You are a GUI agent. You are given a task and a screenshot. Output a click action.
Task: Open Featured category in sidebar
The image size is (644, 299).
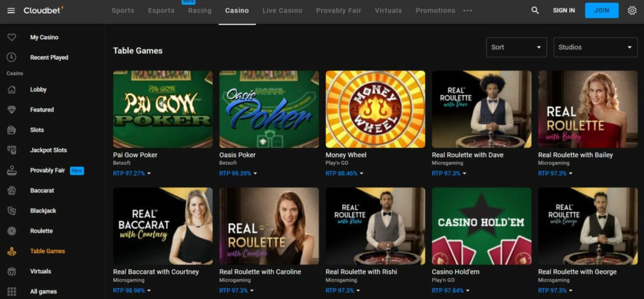click(x=42, y=110)
